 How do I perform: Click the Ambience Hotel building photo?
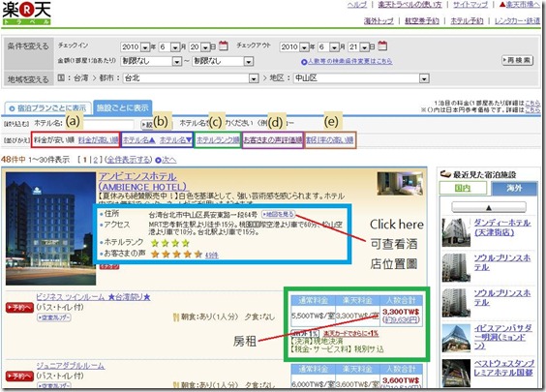(x=51, y=228)
